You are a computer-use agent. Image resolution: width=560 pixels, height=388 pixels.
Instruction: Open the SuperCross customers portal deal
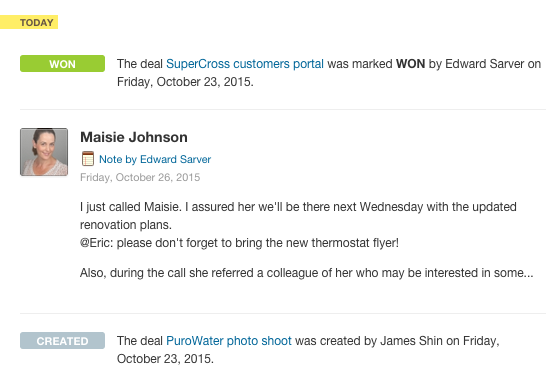point(245,64)
